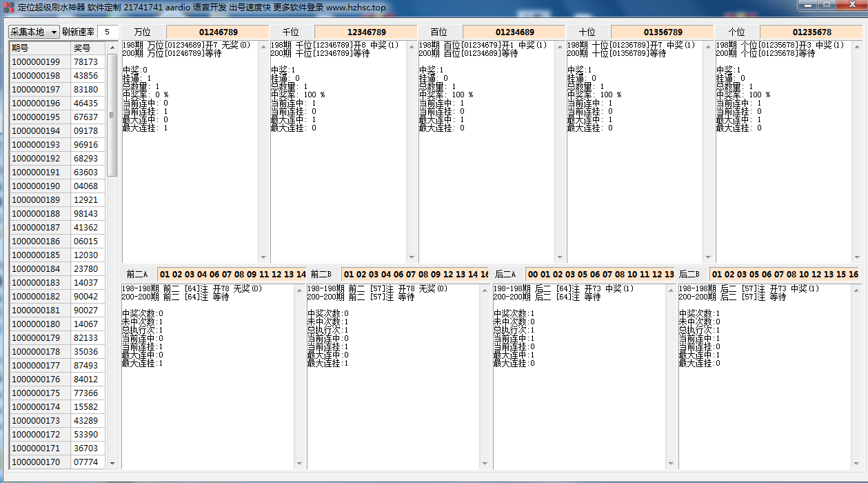Click the app icon in the title bar
This screenshot has height=483, width=868.
[9, 7]
